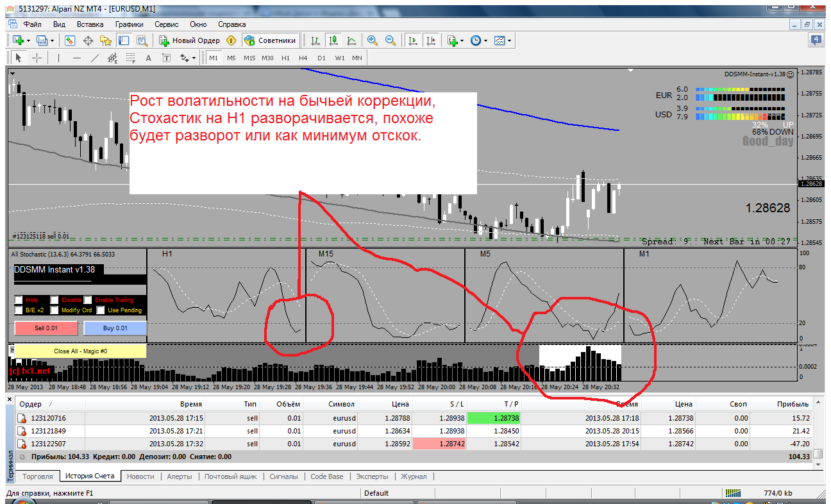Select the Fibonacci retracement tool

[x=131, y=58]
